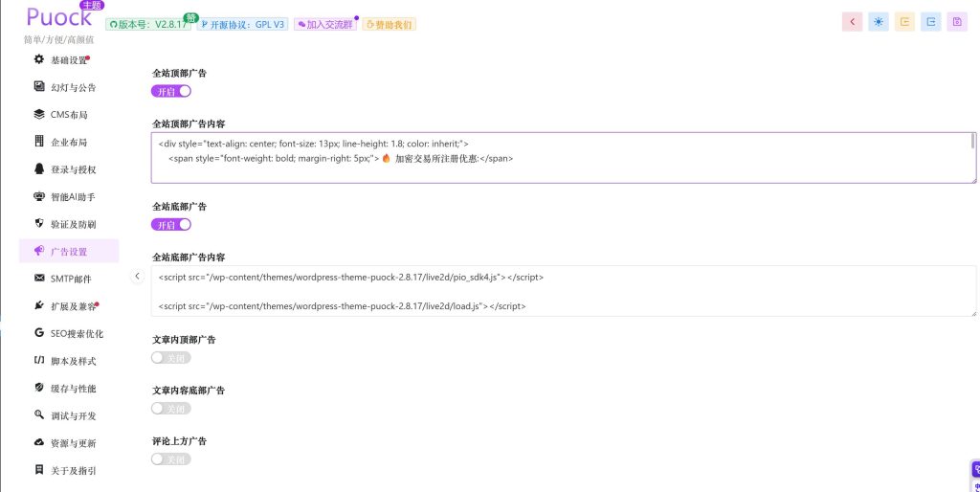Click the 主题 badge beside Puock

tap(92, 6)
